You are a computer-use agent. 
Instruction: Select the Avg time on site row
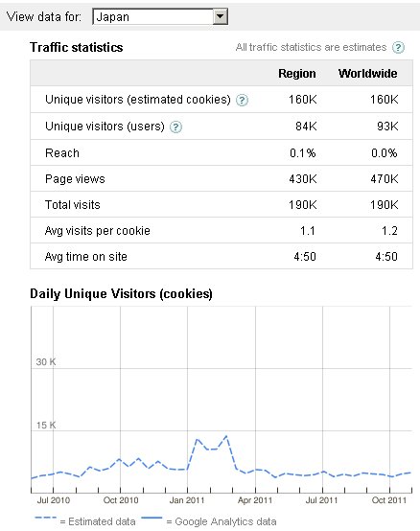tap(222, 256)
